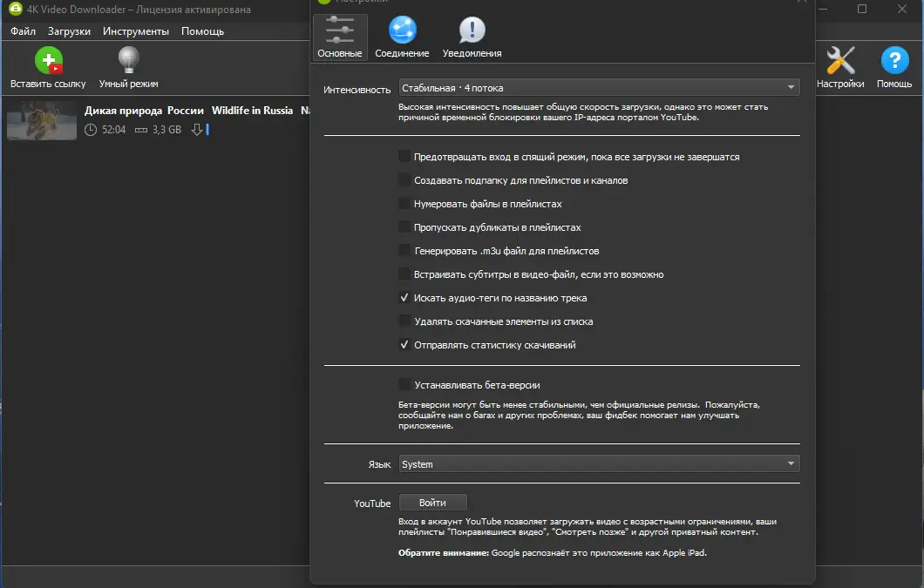The width and height of the screenshot is (924, 588).
Task: Enable Нумеровать файлы в плейлистах checkbox
Action: click(404, 203)
